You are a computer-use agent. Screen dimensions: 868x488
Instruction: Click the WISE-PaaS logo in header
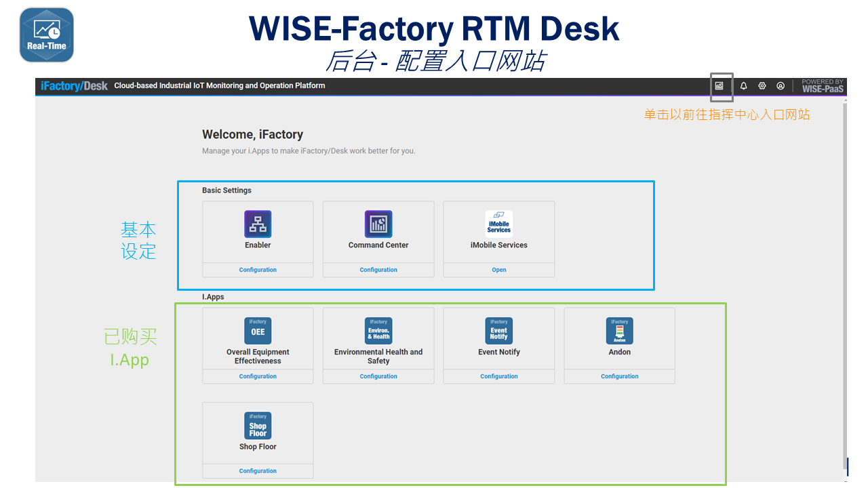point(823,86)
